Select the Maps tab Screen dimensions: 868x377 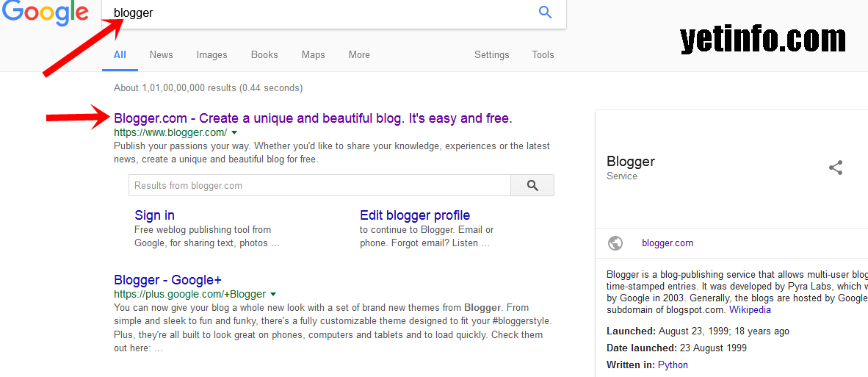313,54
